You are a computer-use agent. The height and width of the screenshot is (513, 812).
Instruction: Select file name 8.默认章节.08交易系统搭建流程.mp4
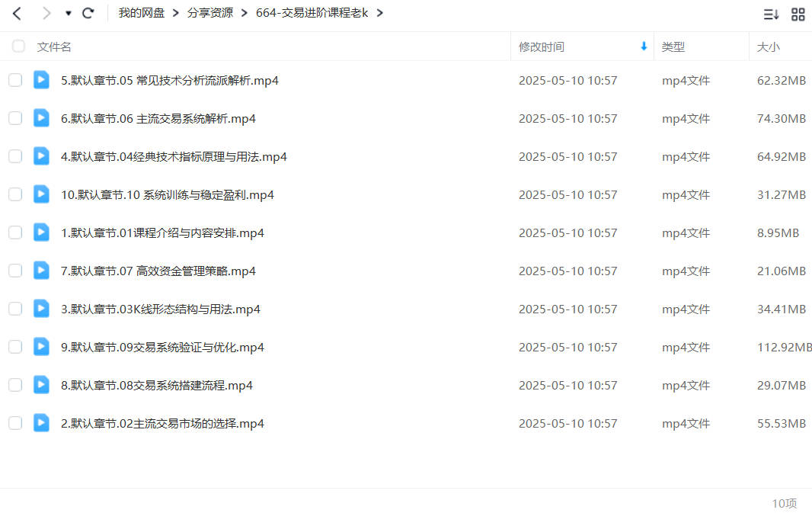pyautogui.click(x=157, y=385)
